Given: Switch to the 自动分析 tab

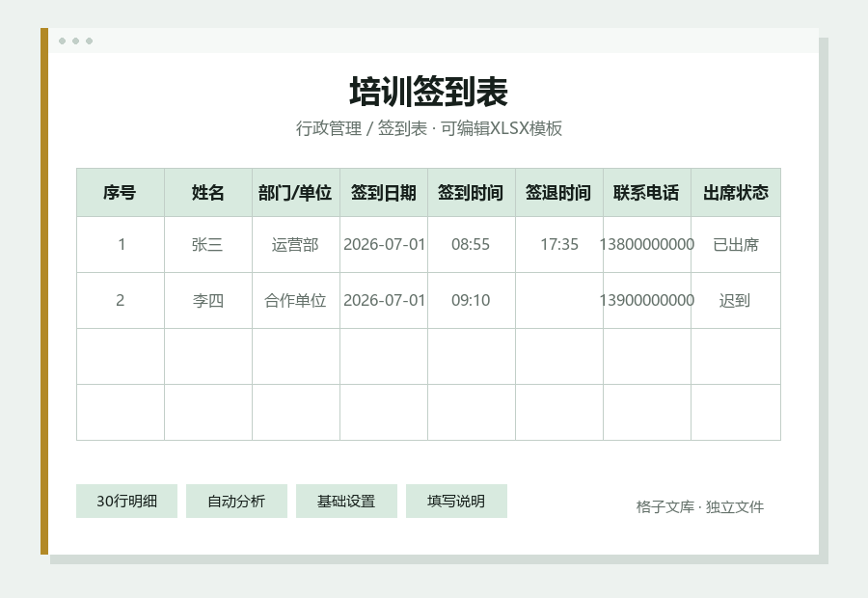Looking at the screenshot, I should tap(236, 502).
